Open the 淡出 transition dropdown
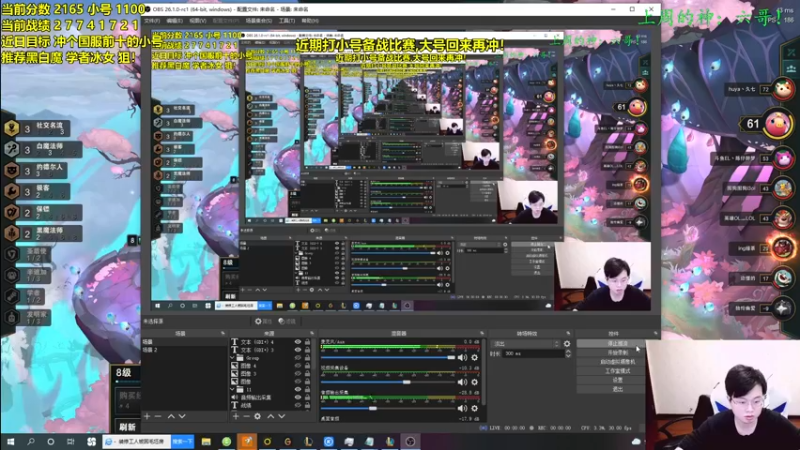 pyautogui.click(x=526, y=344)
